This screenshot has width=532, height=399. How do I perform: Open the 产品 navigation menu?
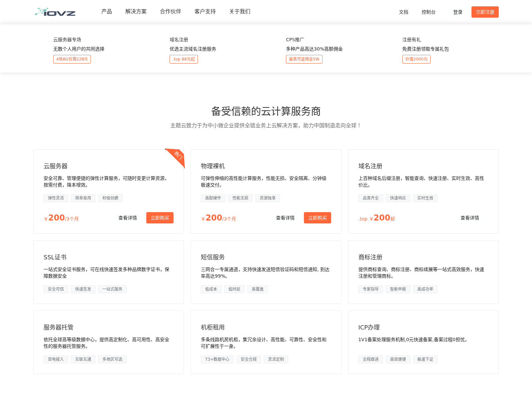(107, 12)
